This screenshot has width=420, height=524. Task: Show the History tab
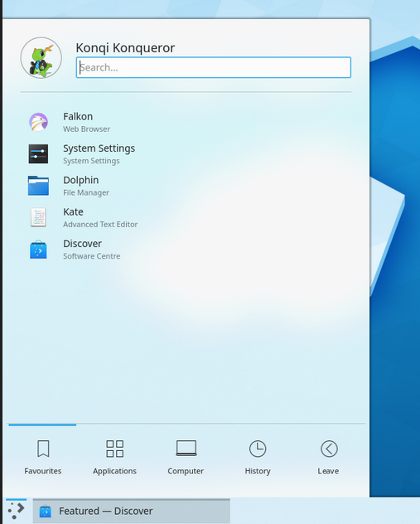[258, 457]
